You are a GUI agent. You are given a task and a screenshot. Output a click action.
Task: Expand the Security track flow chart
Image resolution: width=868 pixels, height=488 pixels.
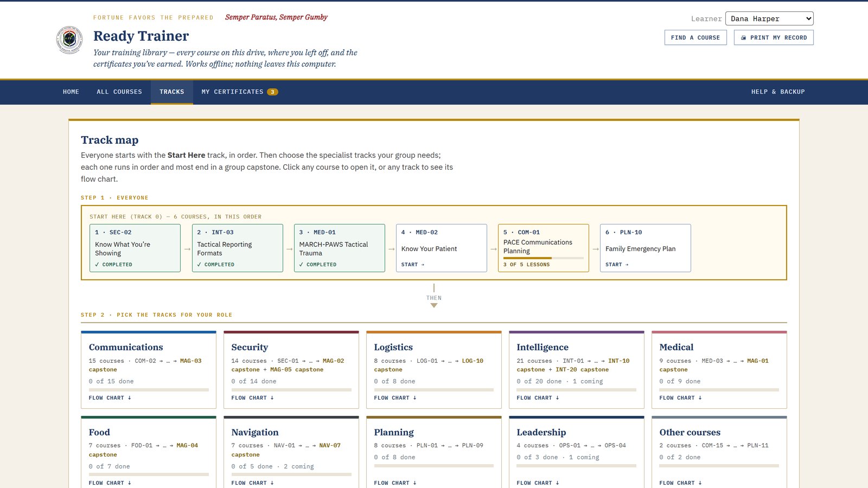click(x=253, y=398)
